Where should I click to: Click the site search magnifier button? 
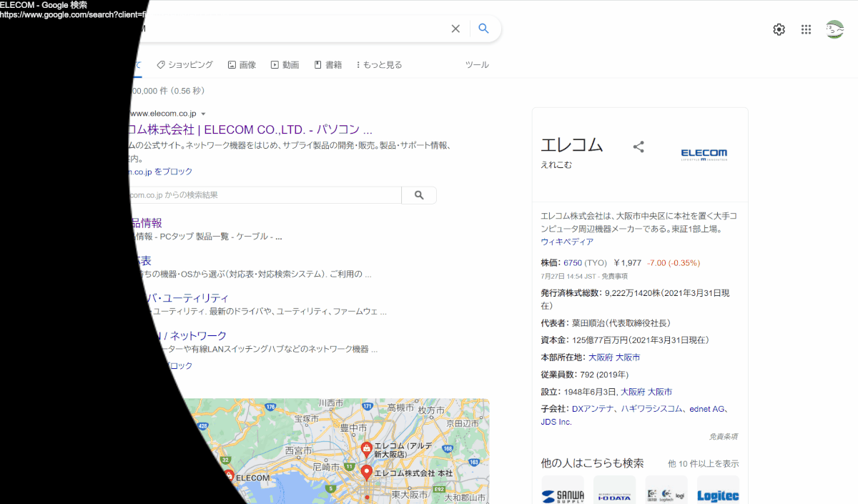[x=419, y=195]
